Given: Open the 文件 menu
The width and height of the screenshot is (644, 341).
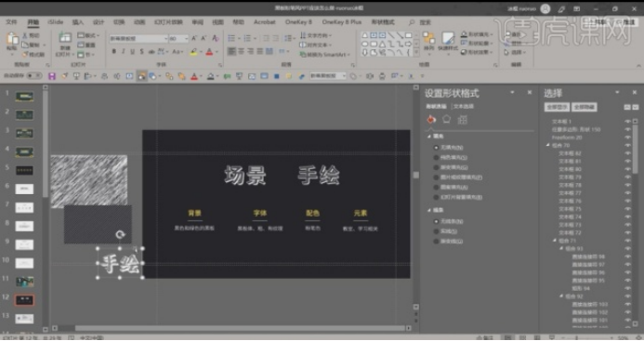Looking at the screenshot, I should pos(11,22).
